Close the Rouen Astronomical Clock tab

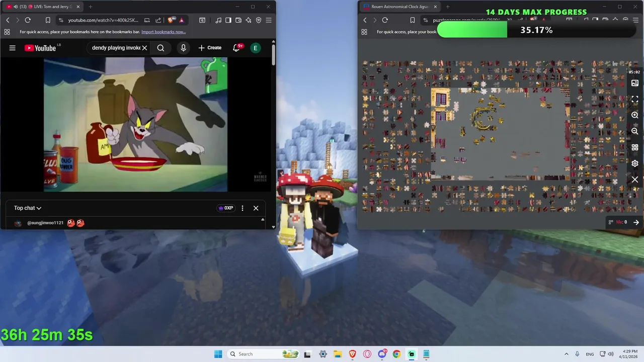435,7
